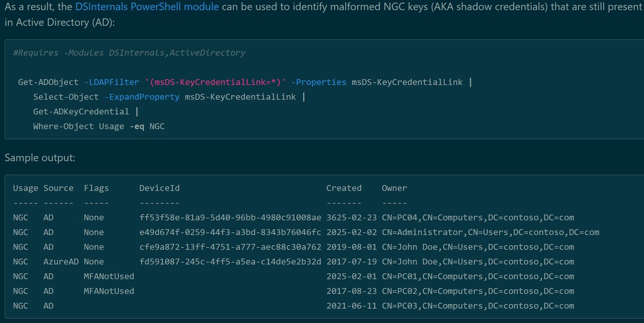Click the 'Created' column header
Image resolution: width=644 pixels, height=323 pixels.
tap(344, 188)
